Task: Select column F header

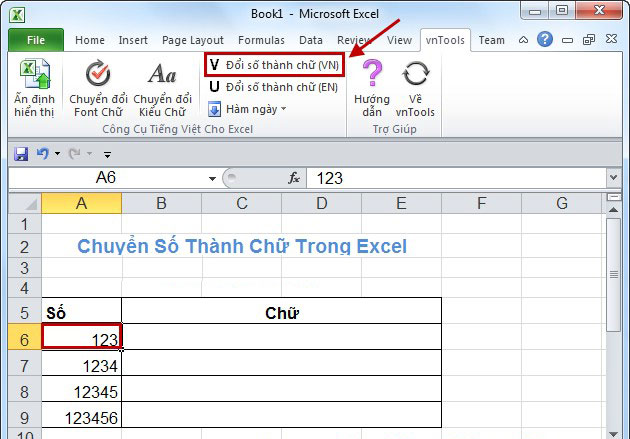Action: click(481, 203)
